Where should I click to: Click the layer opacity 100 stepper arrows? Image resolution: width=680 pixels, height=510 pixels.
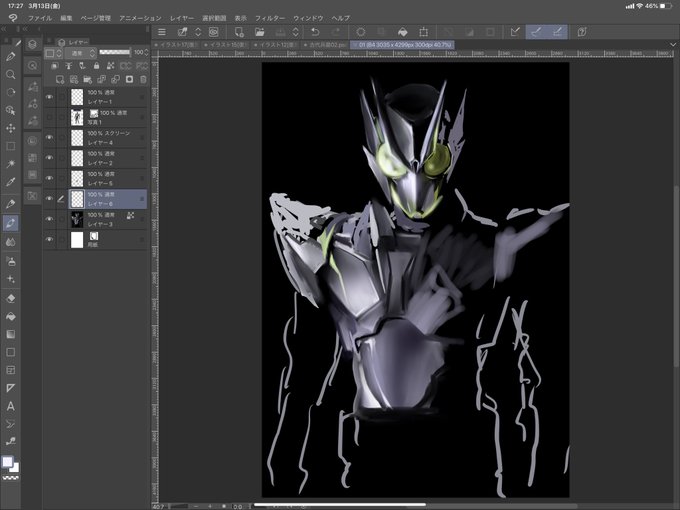point(146,52)
